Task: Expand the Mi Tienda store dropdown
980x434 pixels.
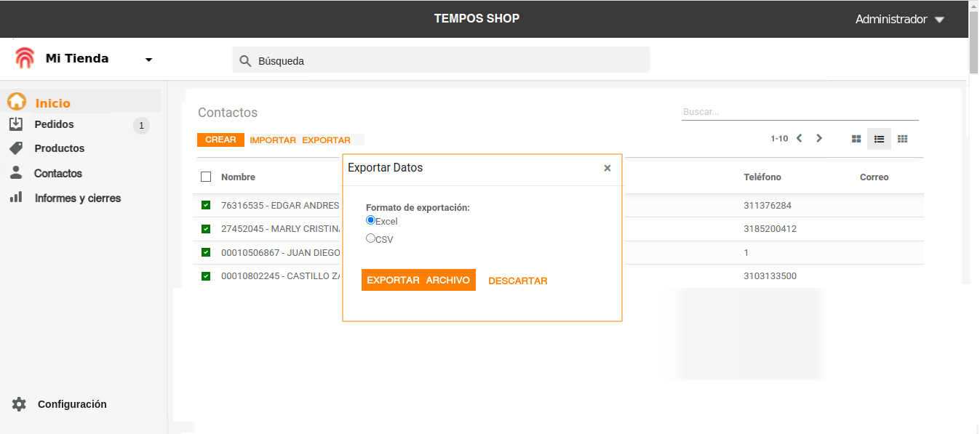Action: click(148, 60)
